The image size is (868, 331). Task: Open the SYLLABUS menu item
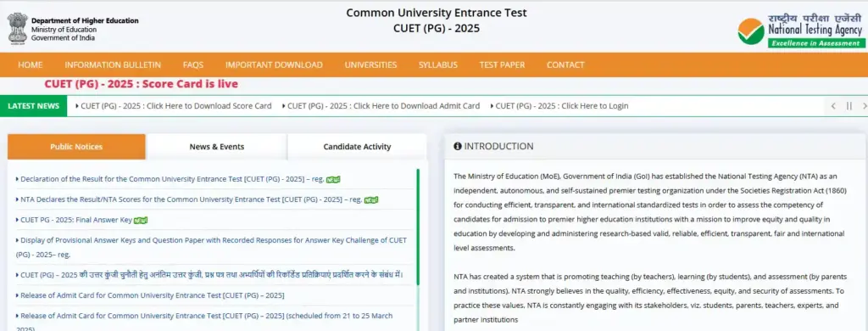coord(438,65)
